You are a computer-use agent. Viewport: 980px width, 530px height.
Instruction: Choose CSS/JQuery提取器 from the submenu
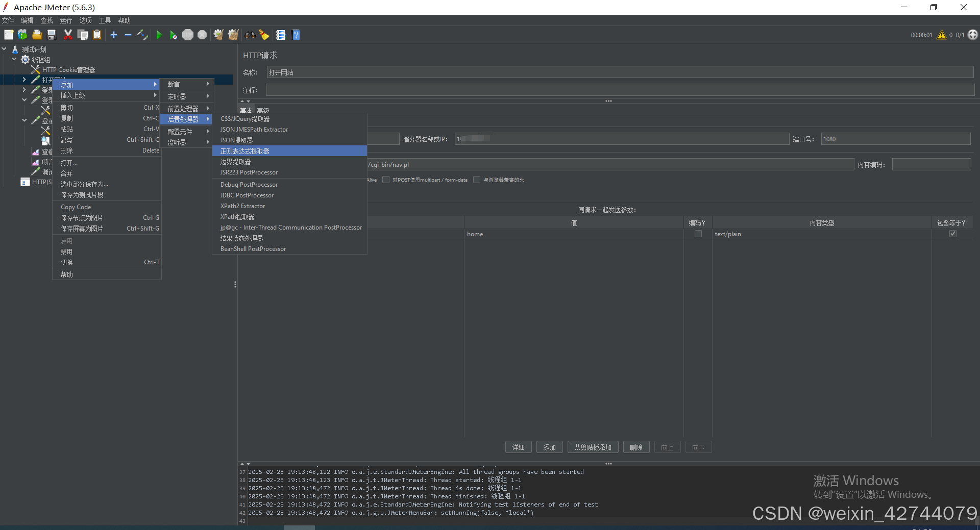coord(289,119)
